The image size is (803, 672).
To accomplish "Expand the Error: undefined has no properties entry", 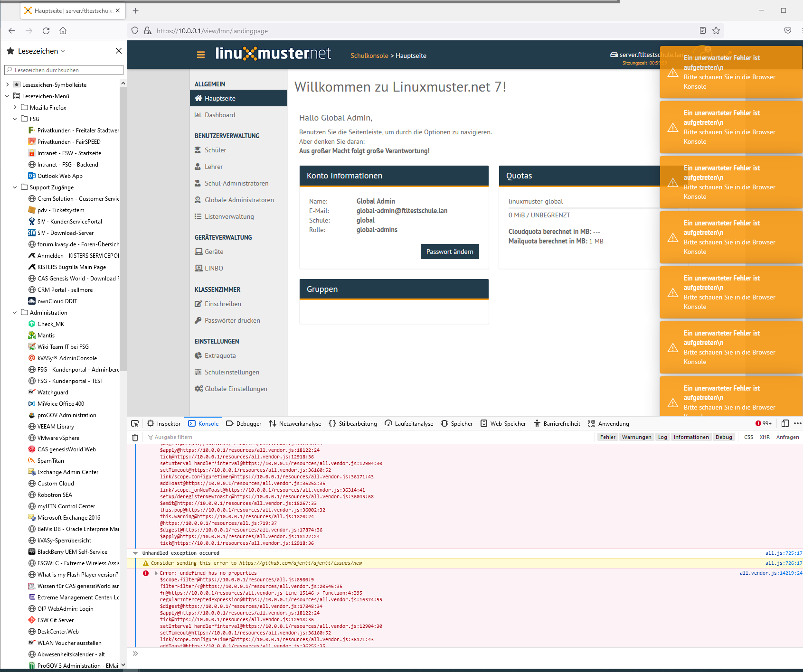I will point(156,573).
